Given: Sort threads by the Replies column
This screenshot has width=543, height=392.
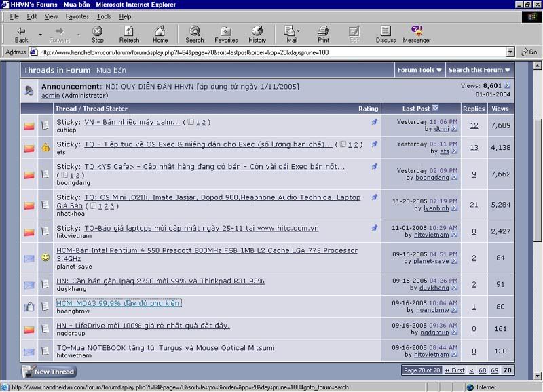Looking at the screenshot, I should click(x=474, y=109).
